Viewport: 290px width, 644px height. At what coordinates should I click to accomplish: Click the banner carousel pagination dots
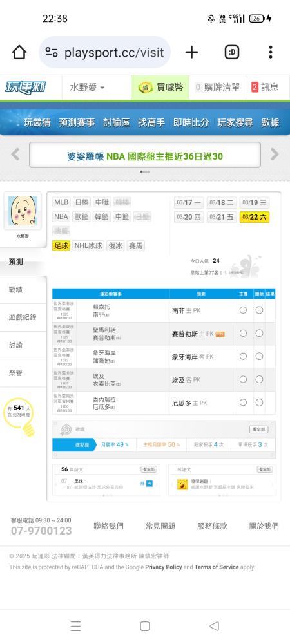pos(145,172)
